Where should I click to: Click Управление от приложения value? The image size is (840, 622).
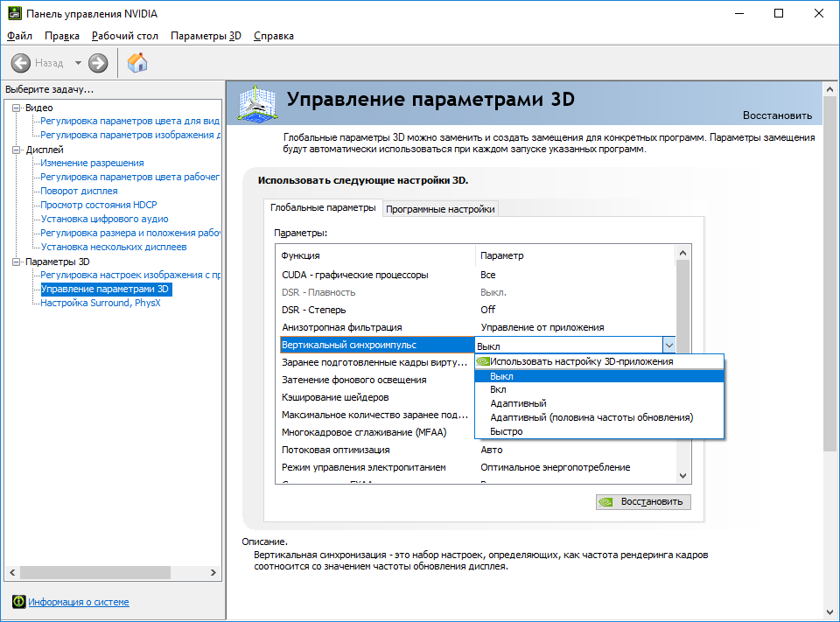point(542,327)
